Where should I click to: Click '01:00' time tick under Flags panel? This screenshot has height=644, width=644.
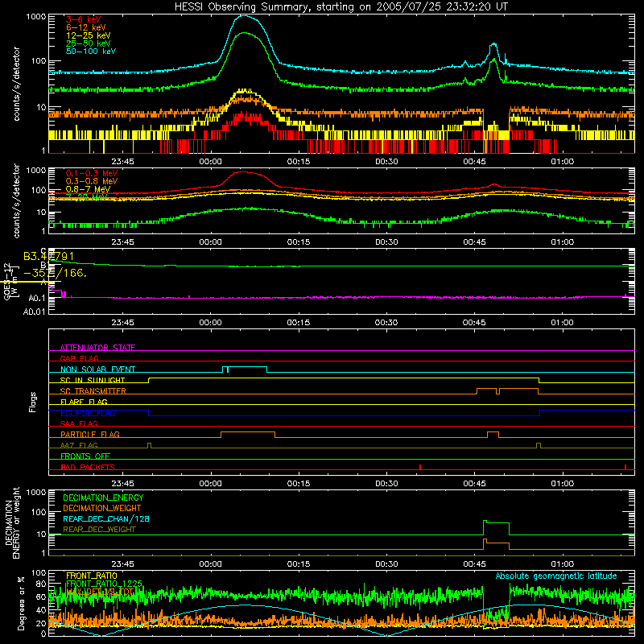click(x=562, y=484)
